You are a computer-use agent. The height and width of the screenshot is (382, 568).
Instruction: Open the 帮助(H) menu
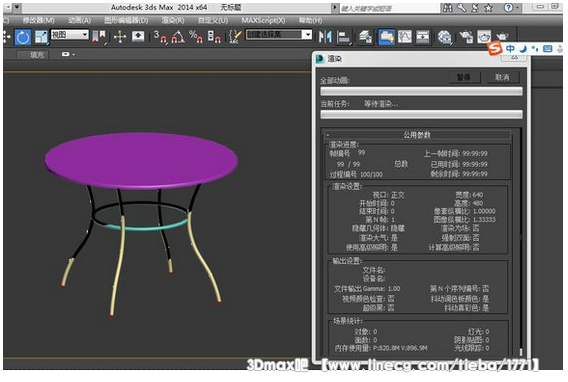[310, 21]
